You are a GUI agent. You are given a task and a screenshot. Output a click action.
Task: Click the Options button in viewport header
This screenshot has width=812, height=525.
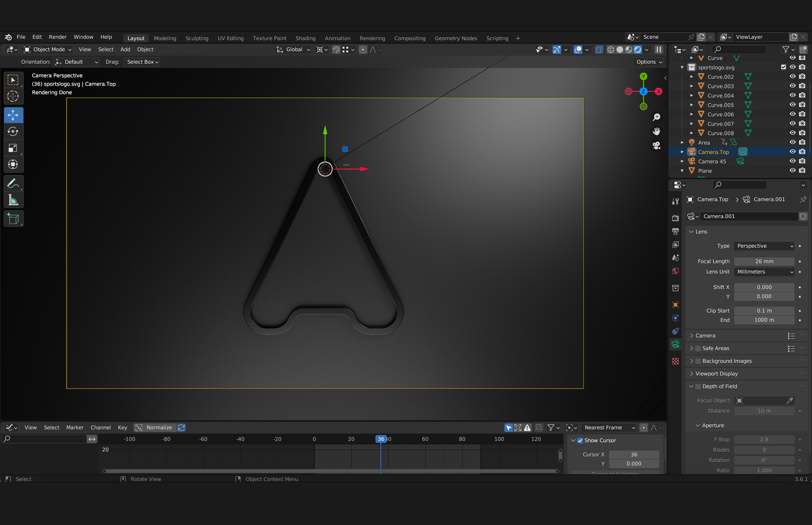coord(648,62)
